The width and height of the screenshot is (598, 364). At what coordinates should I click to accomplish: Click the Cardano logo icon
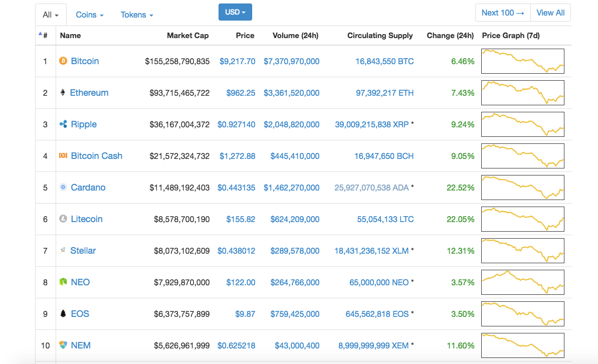click(63, 187)
